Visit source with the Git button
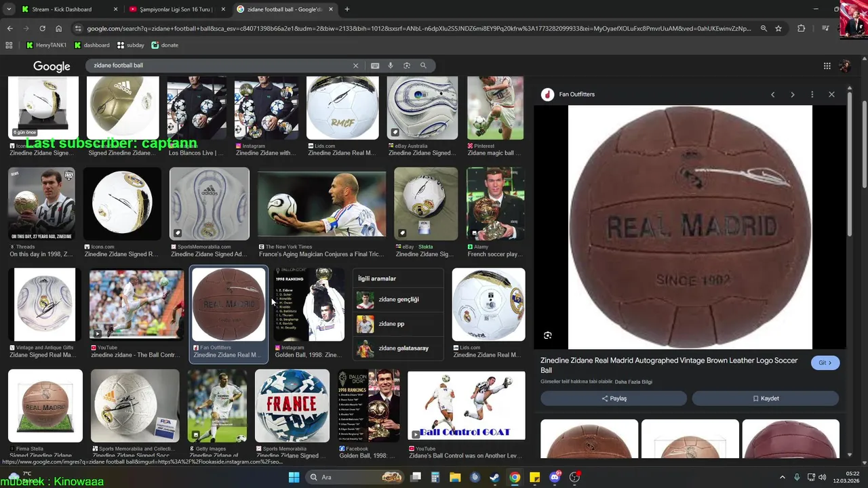The width and height of the screenshot is (868, 488). 825,363
